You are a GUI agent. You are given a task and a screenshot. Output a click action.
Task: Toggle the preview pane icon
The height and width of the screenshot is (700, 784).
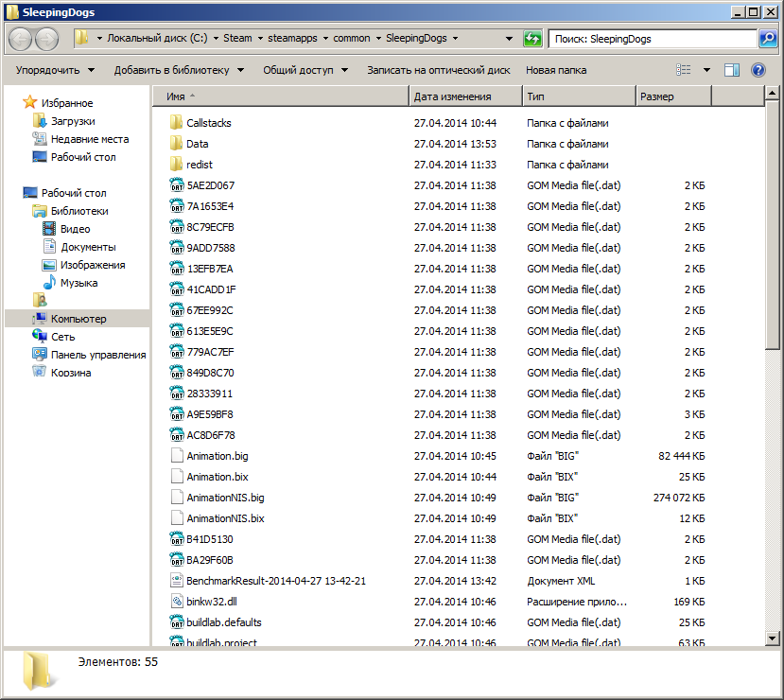(x=731, y=70)
